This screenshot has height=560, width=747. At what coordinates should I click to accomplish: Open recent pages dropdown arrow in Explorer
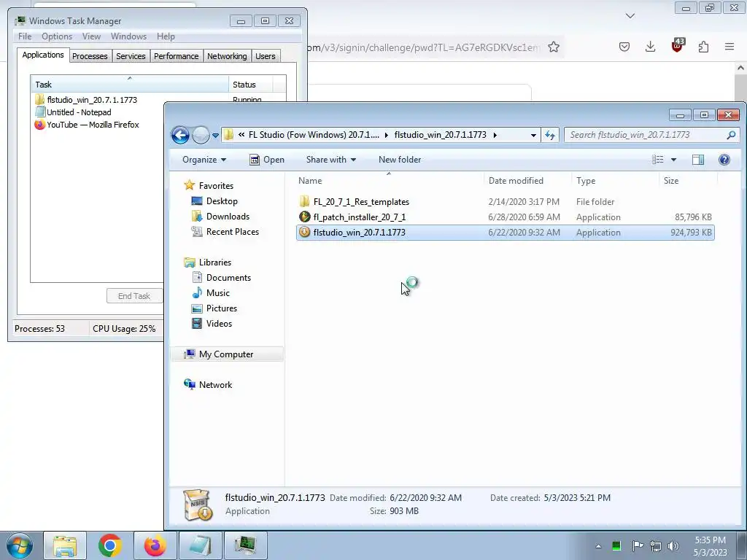[215, 135]
